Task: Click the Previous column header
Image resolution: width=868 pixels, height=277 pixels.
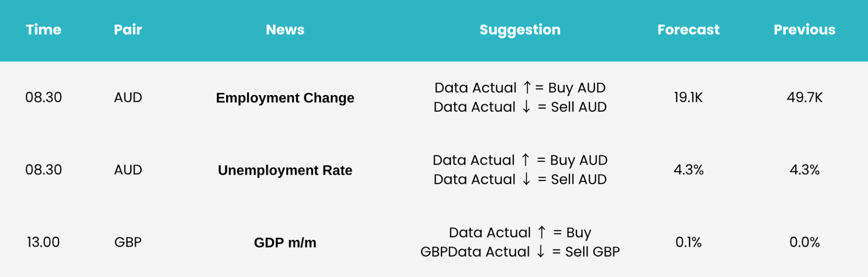Action: pos(804,30)
